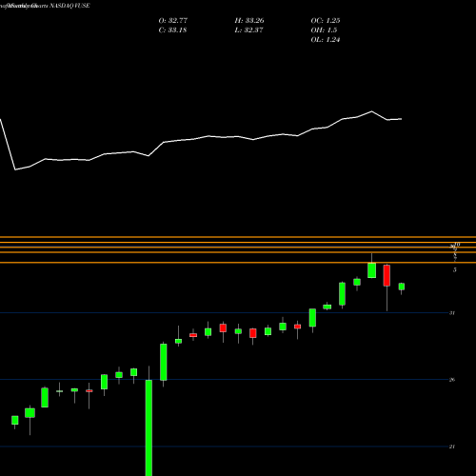Click the OH: 1.5 reading
The image size is (476, 476).
click(324, 30)
